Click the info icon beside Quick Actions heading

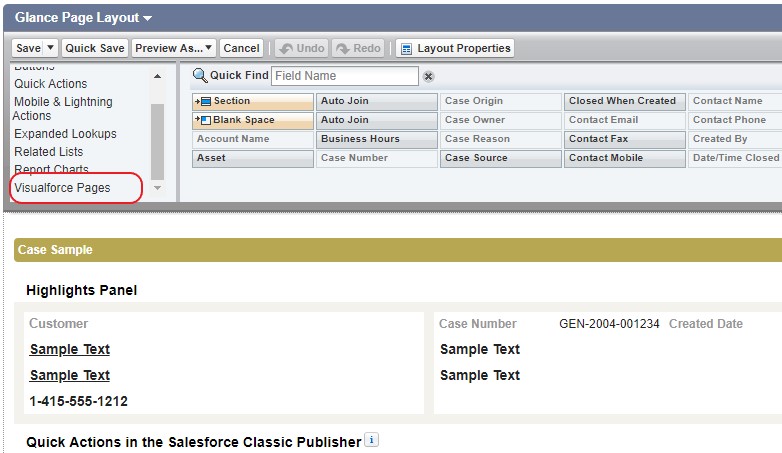[371, 440]
